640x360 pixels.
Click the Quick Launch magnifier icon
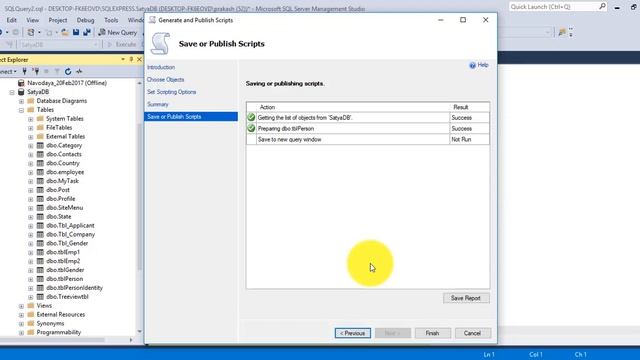(x=602, y=7)
